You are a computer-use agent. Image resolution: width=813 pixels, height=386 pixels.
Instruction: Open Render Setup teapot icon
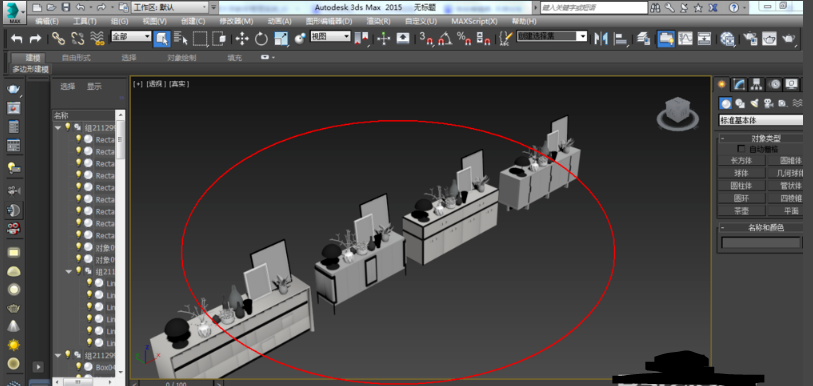[x=750, y=38]
